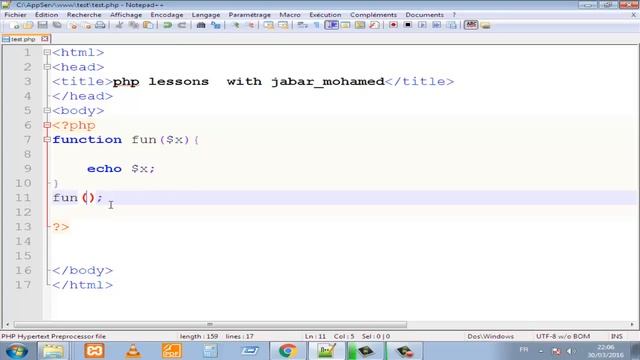
Task: Open the Paramétrage menu
Action: click(x=250, y=15)
